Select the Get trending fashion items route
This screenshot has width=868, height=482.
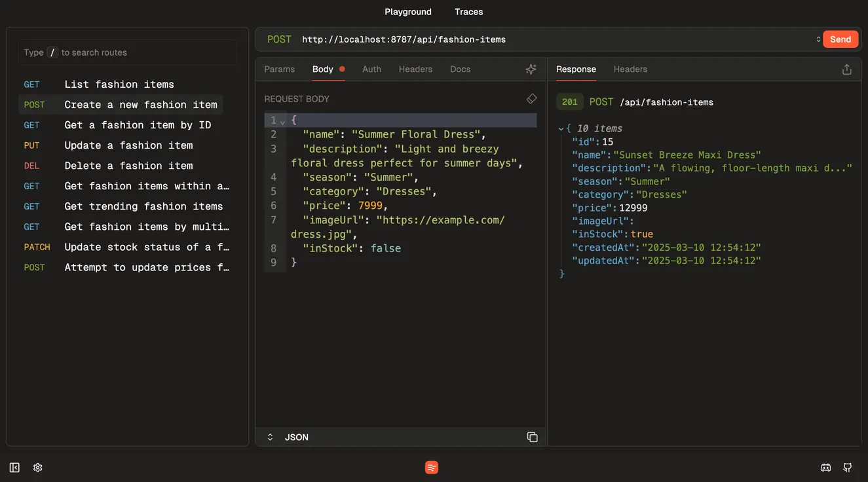coord(143,205)
